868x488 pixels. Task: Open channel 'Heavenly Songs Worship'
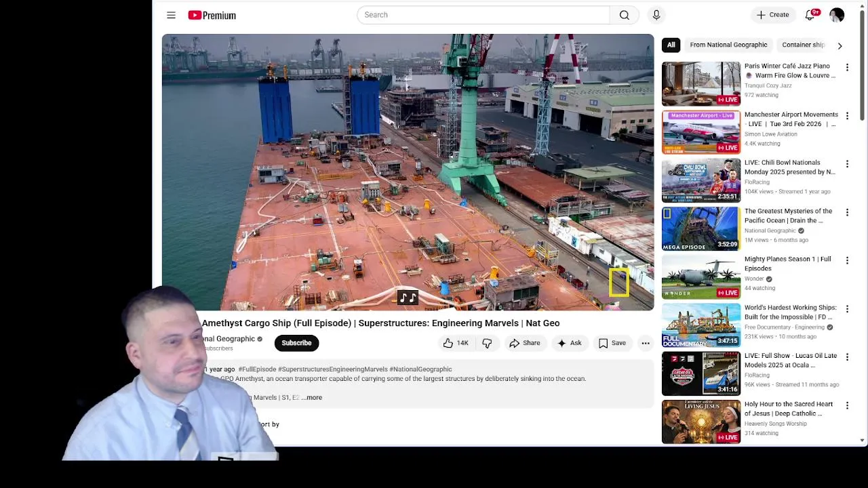coord(775,424)
